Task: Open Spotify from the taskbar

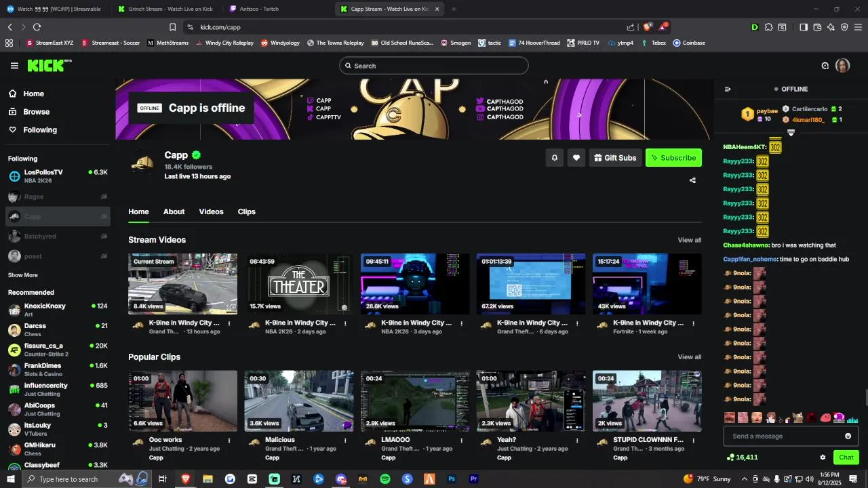Action: point(385,479)
